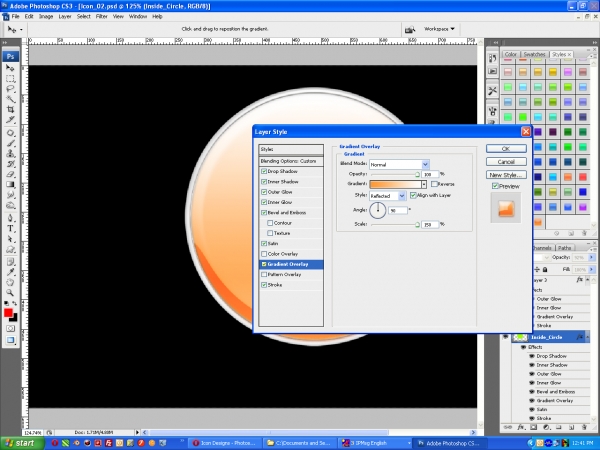Switch to the Color tab
Image resolution: width=600 pixels, height=450 pixels.
click(x=510, y=54)
